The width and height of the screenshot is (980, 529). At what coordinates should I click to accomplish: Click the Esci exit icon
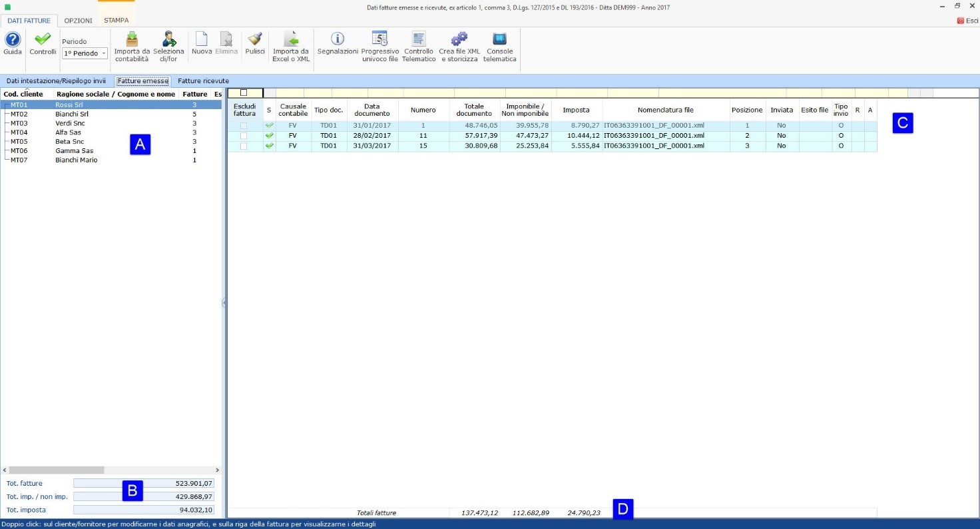point(967,21)
